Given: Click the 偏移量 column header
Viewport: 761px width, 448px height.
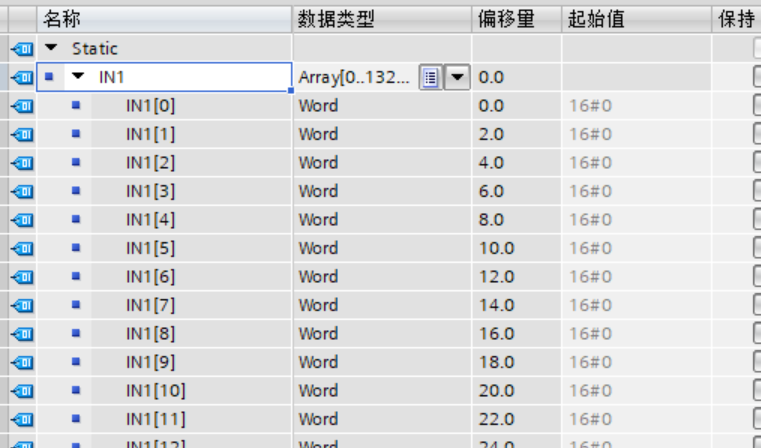Looking at the screenshot, I should [504, 19].
